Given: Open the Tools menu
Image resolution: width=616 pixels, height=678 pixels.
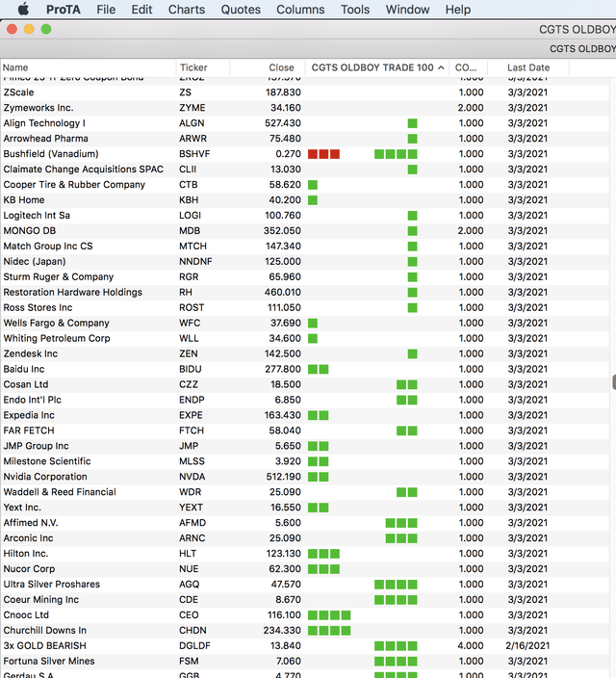Looking at the screenshot, I should 355,9.
